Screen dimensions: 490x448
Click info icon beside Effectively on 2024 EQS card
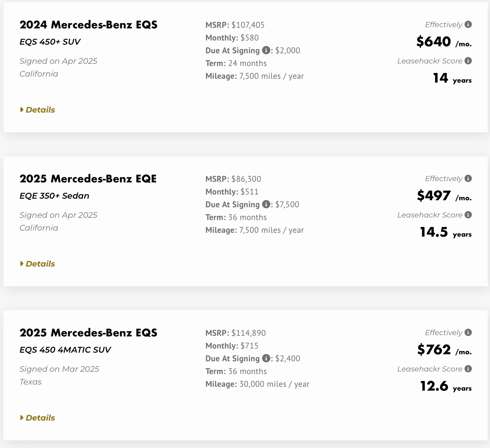point(468,25)
